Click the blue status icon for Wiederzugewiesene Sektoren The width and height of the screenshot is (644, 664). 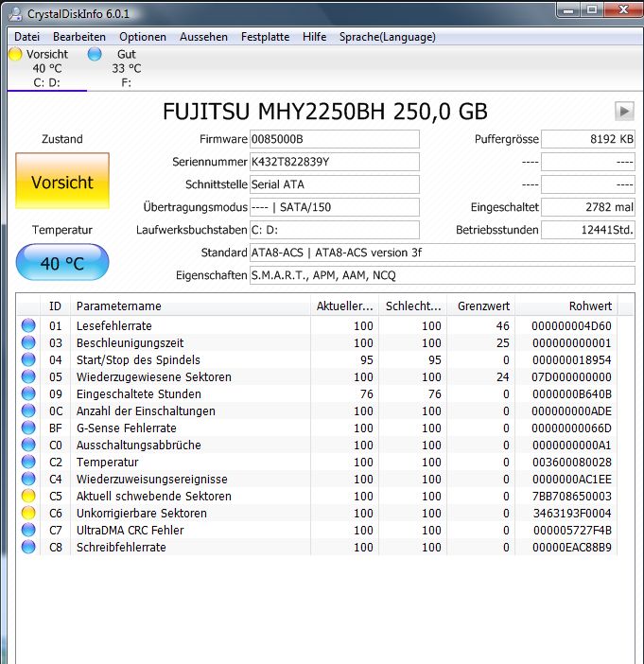[x=28, y=376]
